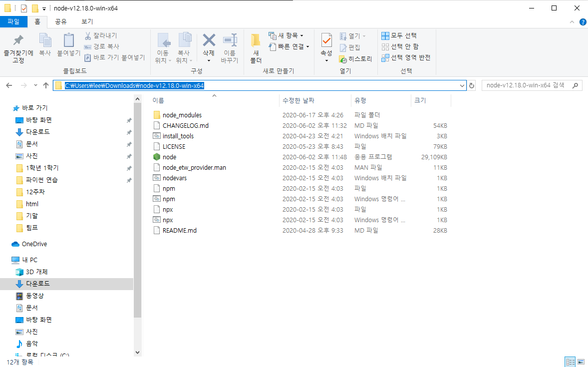Open 3D 개체 under 내 PC

click(36, 272)
